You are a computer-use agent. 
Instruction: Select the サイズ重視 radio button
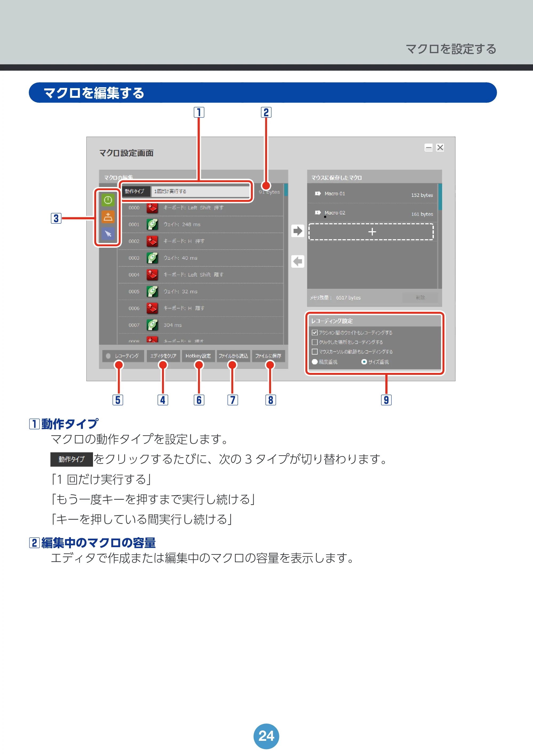(x=364, y=362)
